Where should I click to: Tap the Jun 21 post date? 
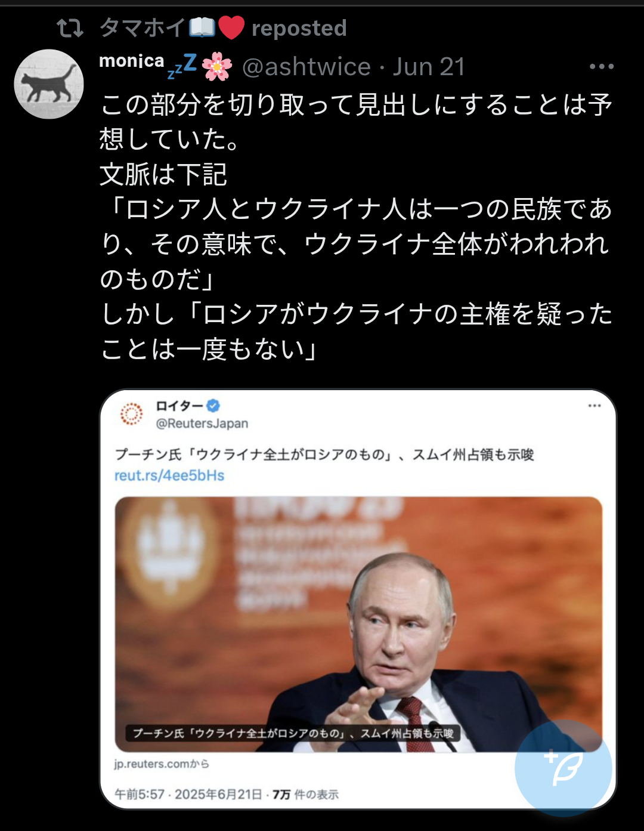point(429,67)
